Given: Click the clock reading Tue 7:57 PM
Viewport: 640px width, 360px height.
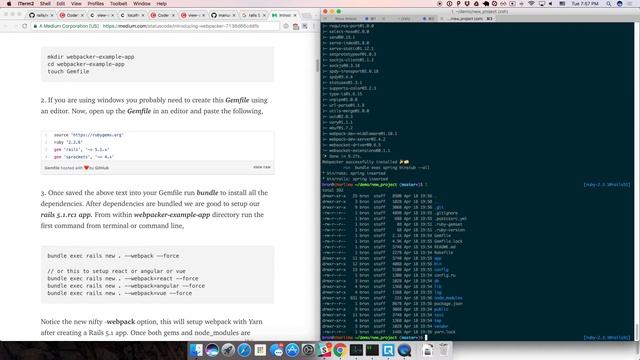Looking at the screenshot, I should (585, 4).
